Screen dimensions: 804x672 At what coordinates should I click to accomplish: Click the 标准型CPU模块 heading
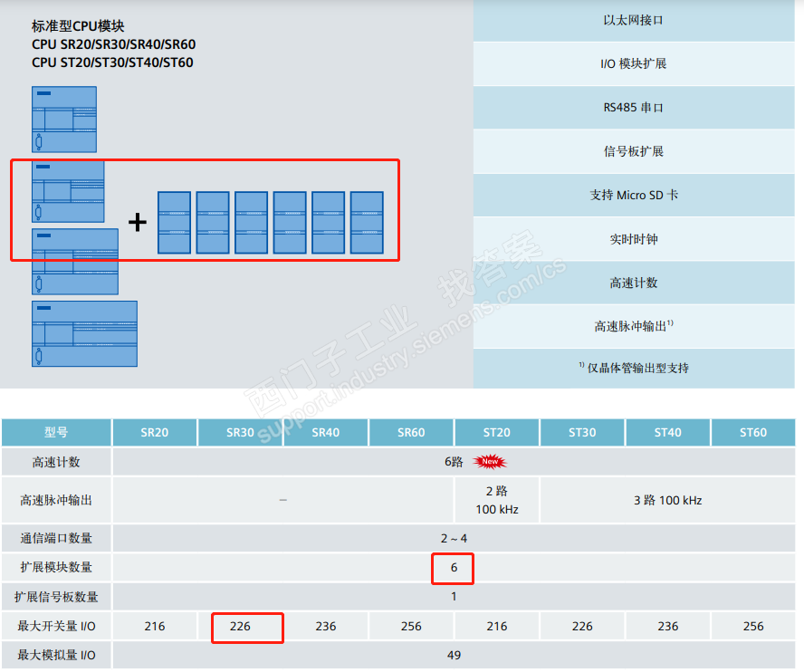click(78, 26)
